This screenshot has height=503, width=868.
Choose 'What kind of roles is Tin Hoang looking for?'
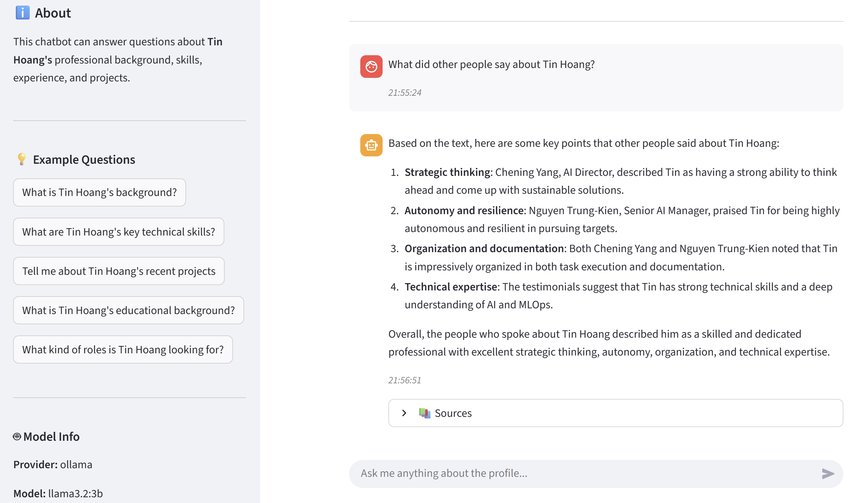coord(123,349)
